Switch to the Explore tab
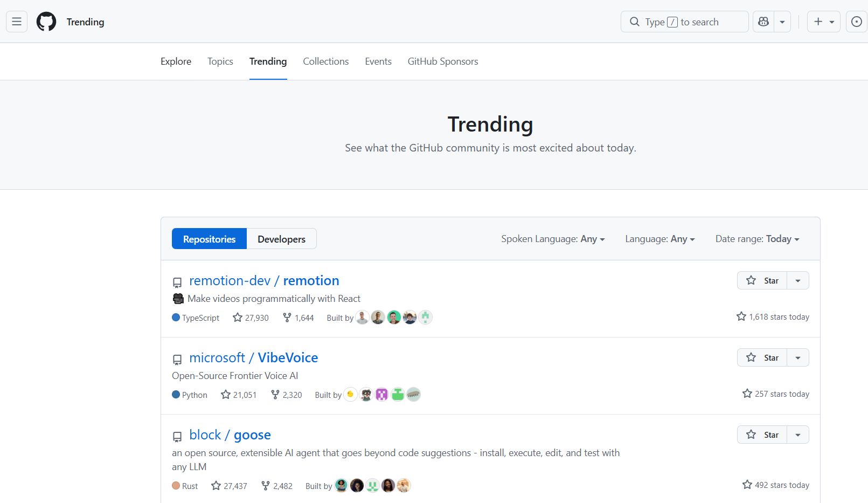 coord(176,61)
